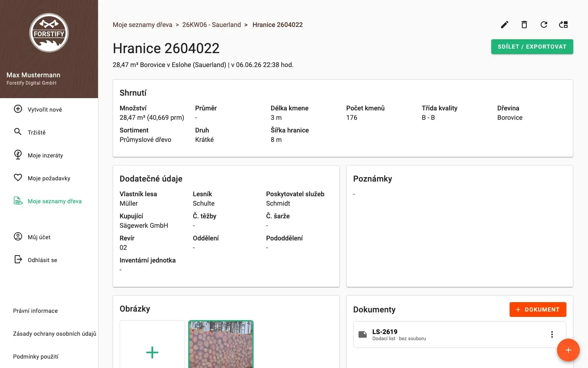
Task: Click the Dřevina value Borovice
Action: tap(510, 117)
